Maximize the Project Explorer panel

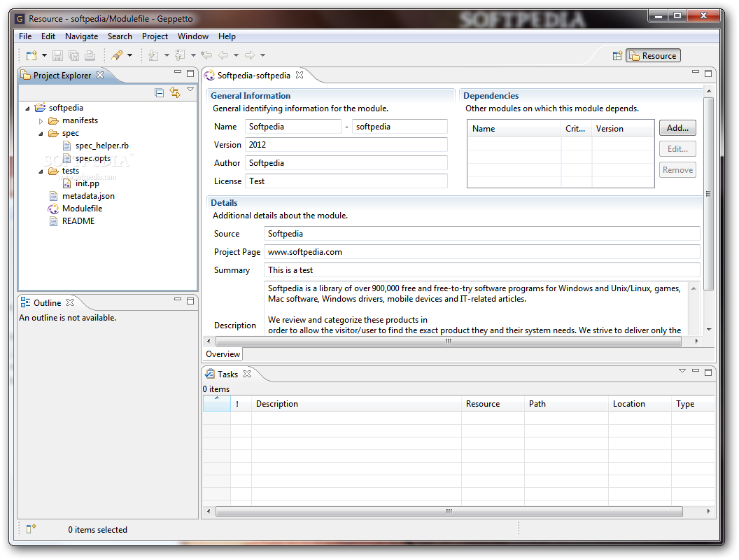(190, 73)
